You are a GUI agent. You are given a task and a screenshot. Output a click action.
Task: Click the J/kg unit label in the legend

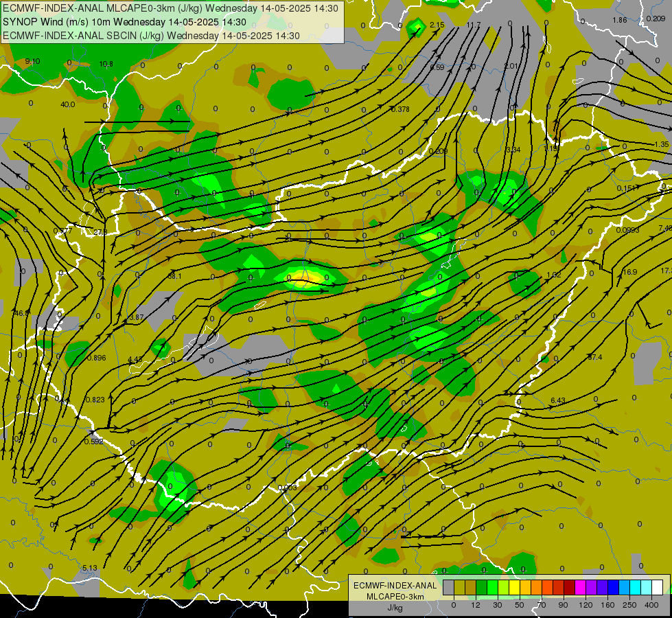click(x=395, y=608)
